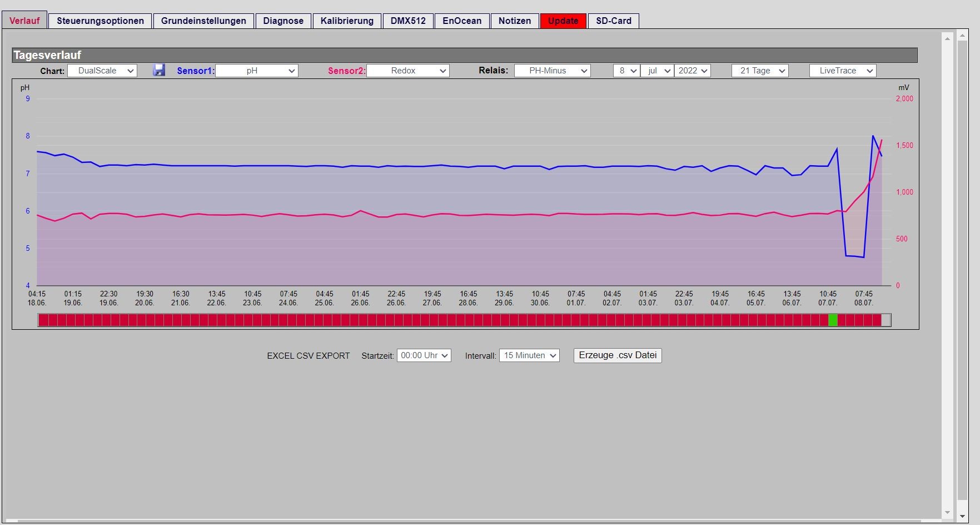Click the green segment in relay timeline bar
Image resolution: width=980 pixels, height=525 pixels.
(833, 320)
